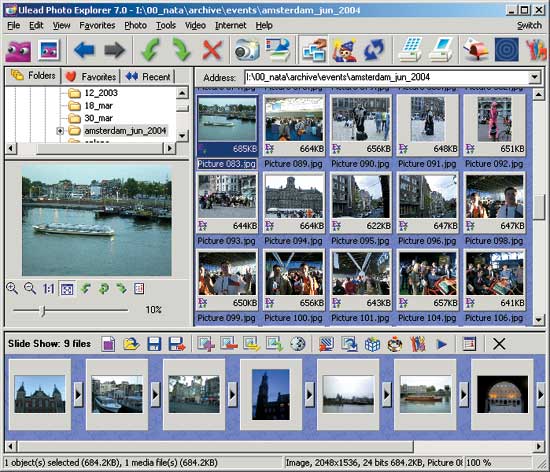Image resolution: width=550 pixels, height=472 pixels.
Task: Open the Address path dropdown
Action: click(535, 77)
